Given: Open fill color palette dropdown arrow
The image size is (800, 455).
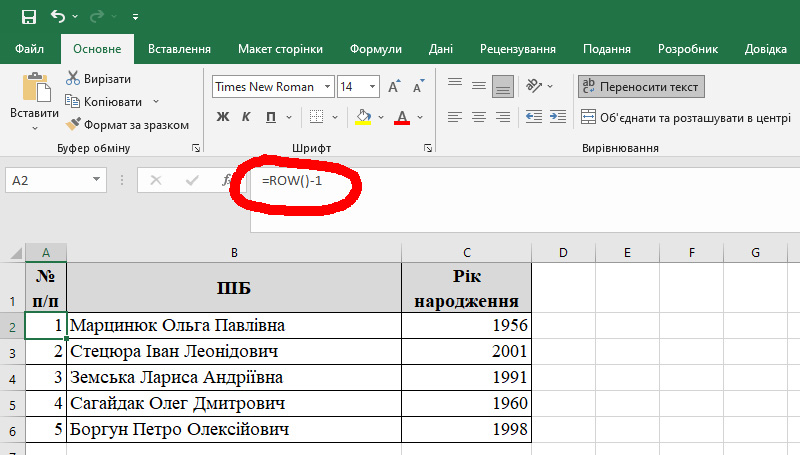Looking at the screenshot, I should click(381, 117).
